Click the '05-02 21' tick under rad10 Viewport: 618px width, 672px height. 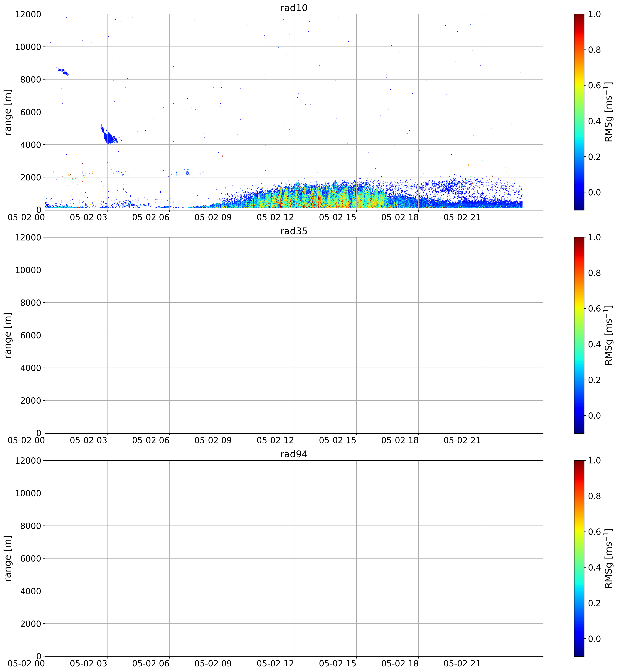[462, 217]
